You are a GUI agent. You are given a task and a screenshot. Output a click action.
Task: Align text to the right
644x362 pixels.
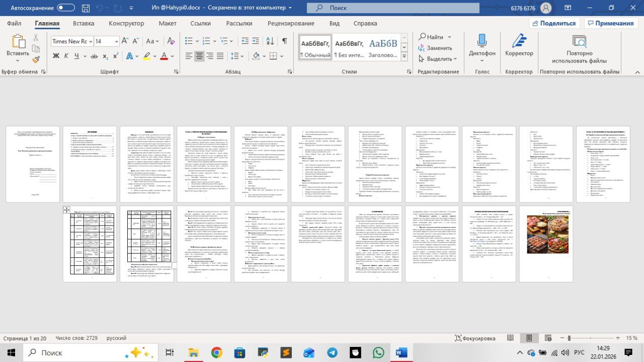coord(210,56)
